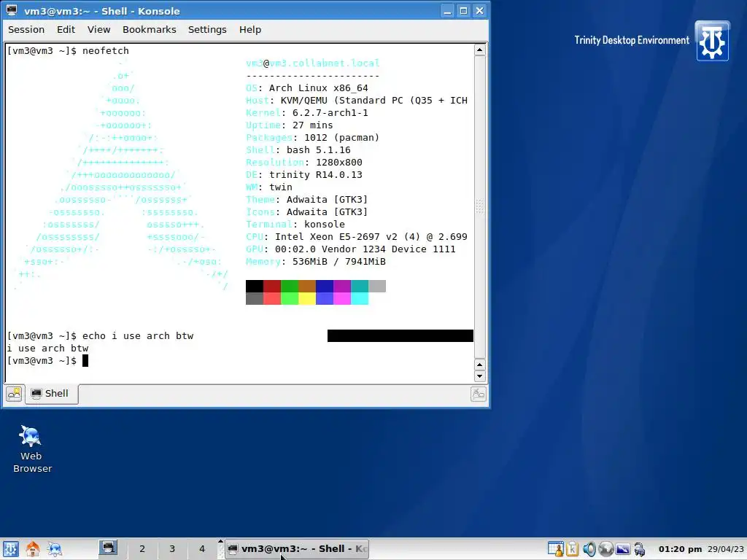Click the Trinity Desktop Environment logo
The height and width of the screenshot is (560, 747).
click(712, 41)
